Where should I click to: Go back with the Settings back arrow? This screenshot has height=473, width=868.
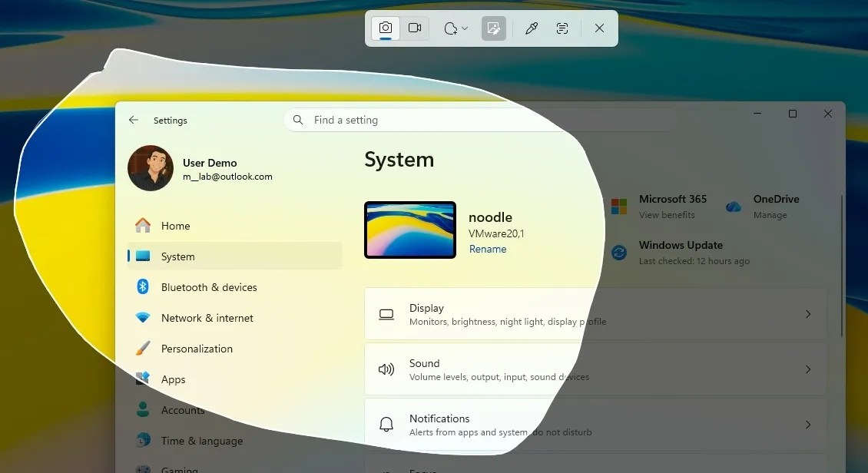[x=134, y=120]
